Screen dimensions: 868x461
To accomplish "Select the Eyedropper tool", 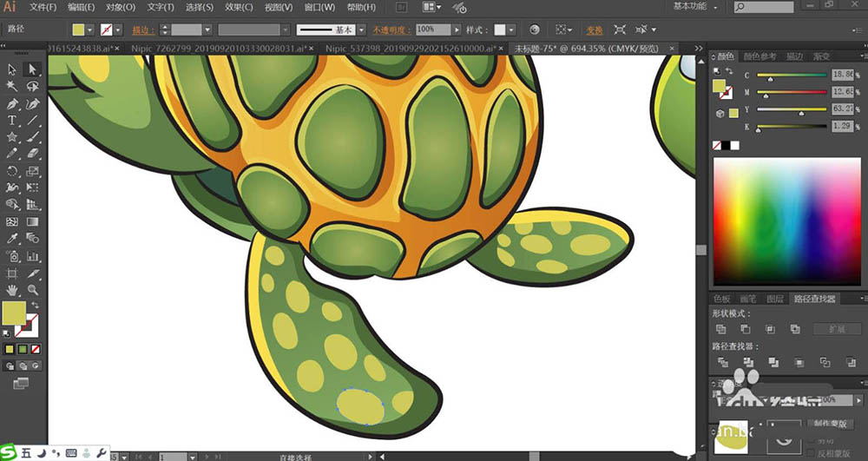I will (12, 239).
